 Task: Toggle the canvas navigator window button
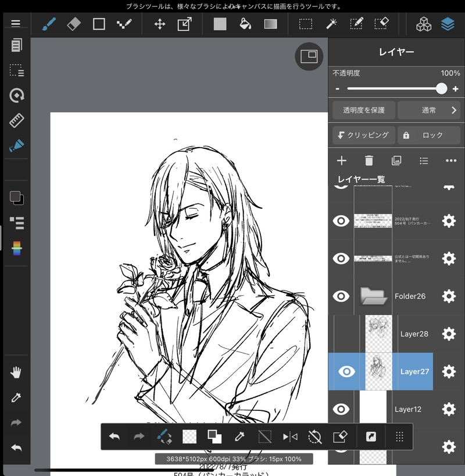point(309,56)
